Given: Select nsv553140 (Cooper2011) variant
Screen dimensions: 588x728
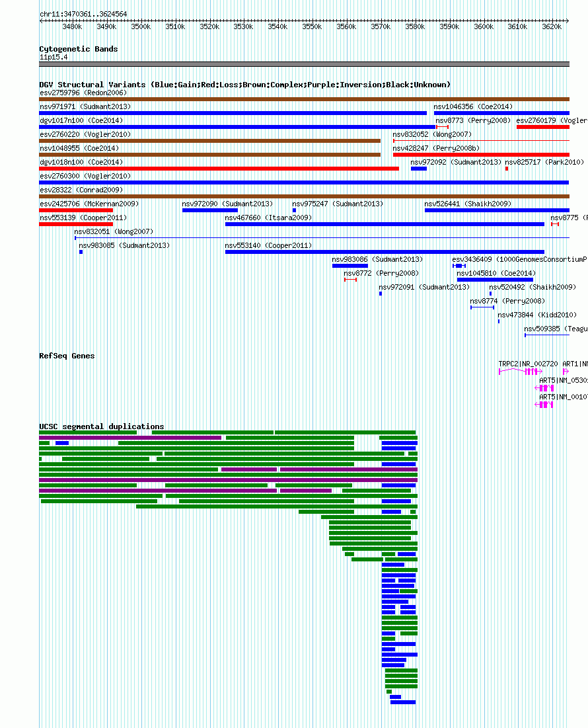Looking at the screenshot, I should click(x=268, y=246).
